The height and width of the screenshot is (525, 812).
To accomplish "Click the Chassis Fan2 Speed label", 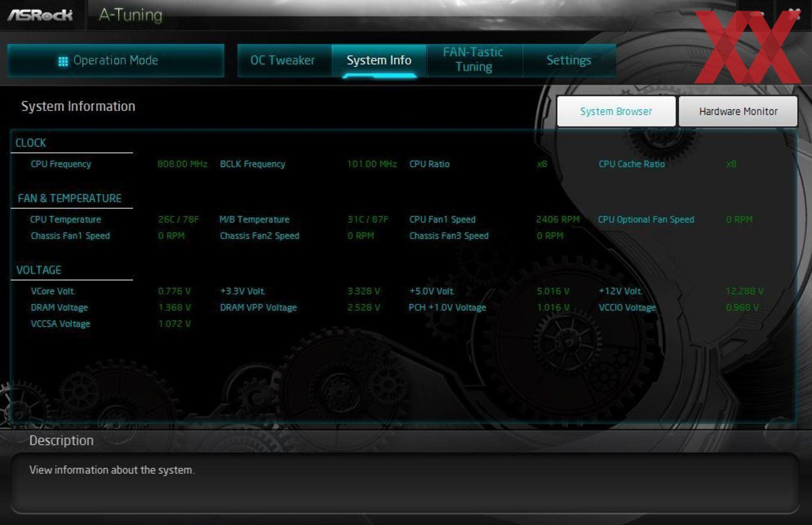I will (x=260, y=236).
